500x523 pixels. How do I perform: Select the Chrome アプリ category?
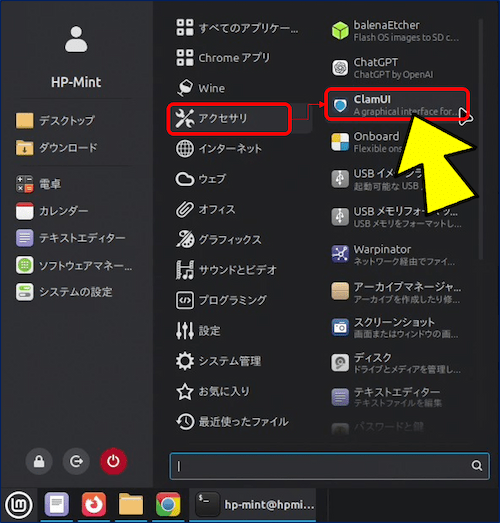(223, 57)
